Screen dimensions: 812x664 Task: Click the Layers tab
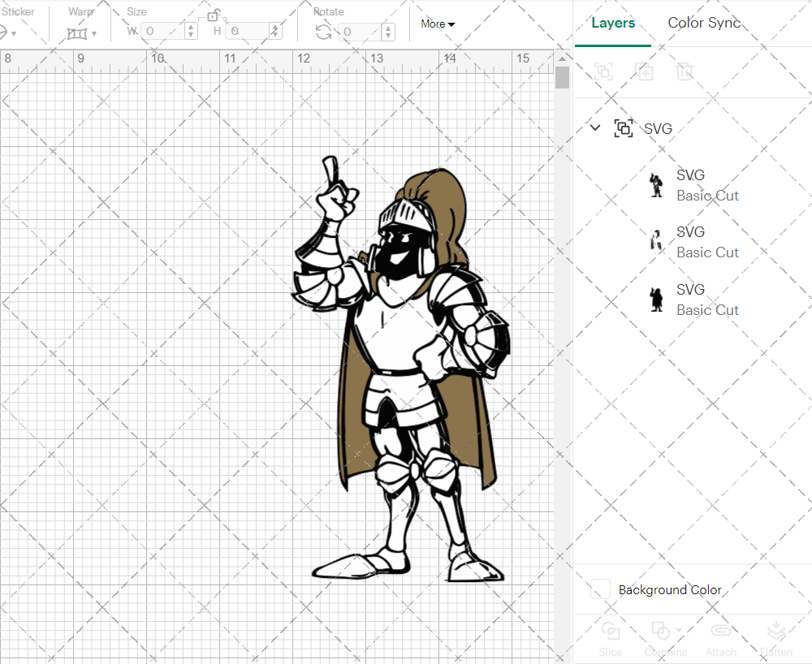[613, 23]
